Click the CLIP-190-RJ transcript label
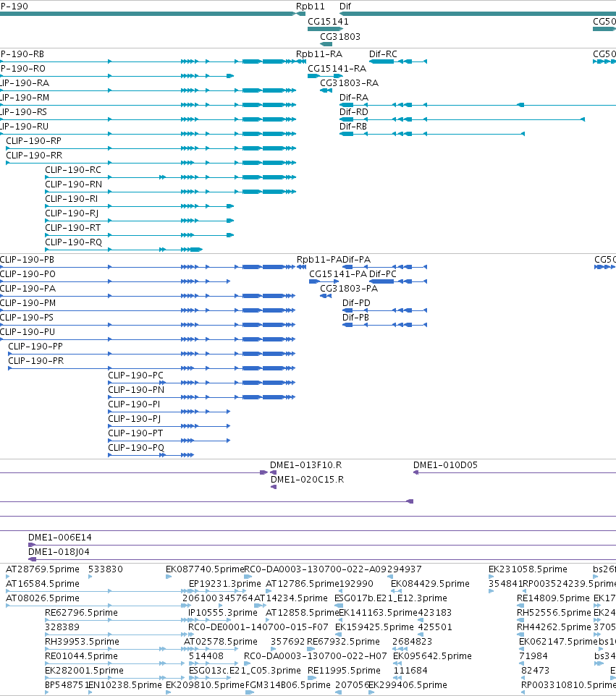Screen dimensions: 616x696 (x=72, y=213)
